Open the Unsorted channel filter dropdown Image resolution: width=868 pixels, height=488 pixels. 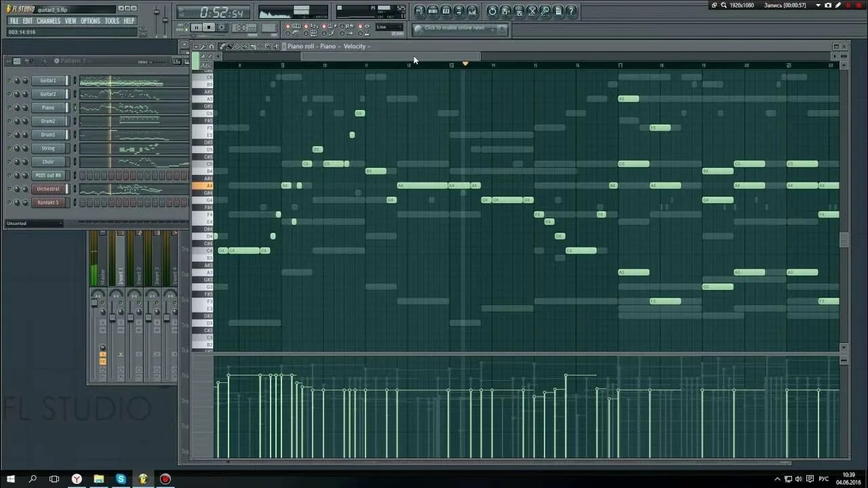[35, 223]
